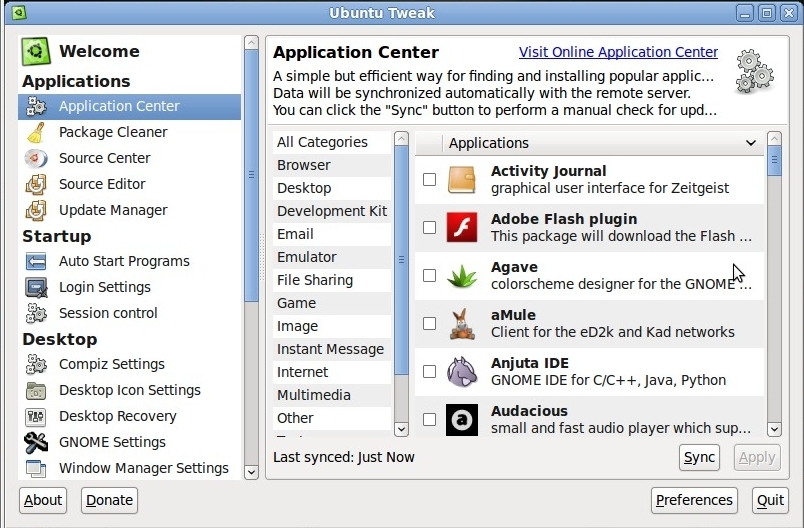Click category list scroll down arrow
Image resolution: width=804 pixels, height=528 pixels.
click(401, 429)
